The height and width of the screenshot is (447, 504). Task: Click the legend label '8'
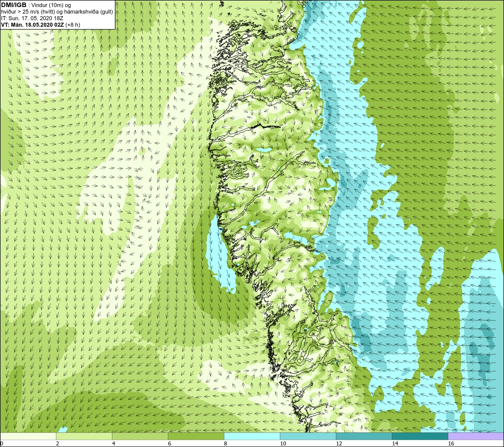coord(226,444)
